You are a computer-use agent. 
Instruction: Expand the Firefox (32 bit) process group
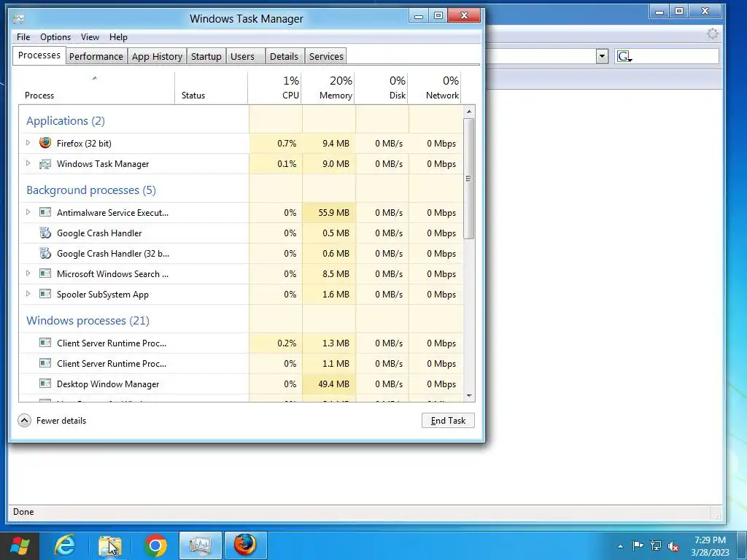[x=28, y=143]
